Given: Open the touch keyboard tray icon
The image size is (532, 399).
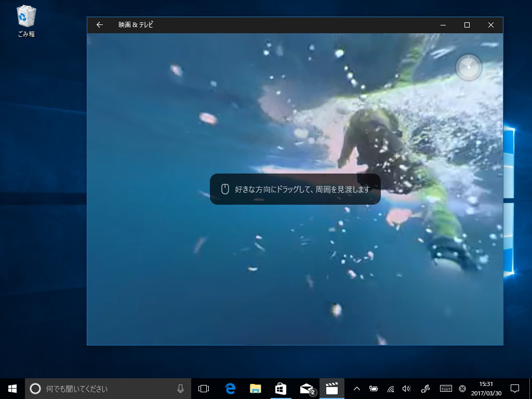Looking at the screenshot, I should point(446,388).
